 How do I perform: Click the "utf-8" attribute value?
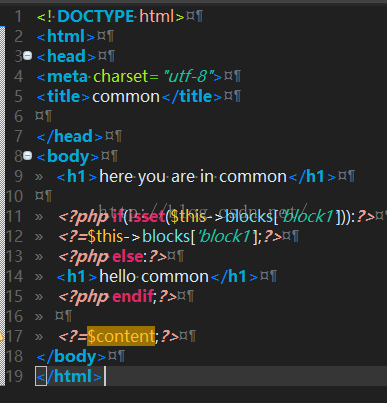pyautogui.click(x=188, y=76)
